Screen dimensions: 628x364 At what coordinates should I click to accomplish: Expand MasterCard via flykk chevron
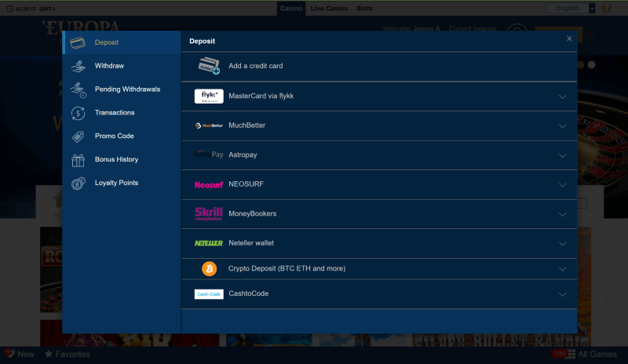click(562, 97)
